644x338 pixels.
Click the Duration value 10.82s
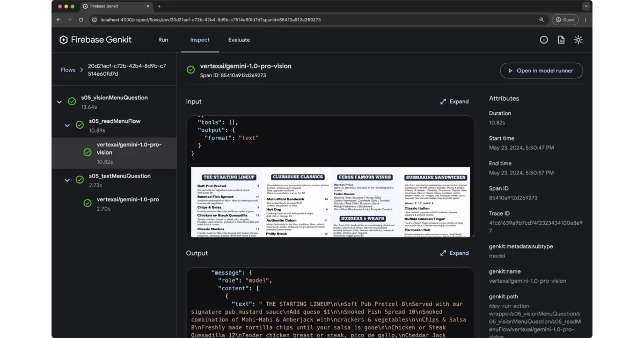coord(497,123)
